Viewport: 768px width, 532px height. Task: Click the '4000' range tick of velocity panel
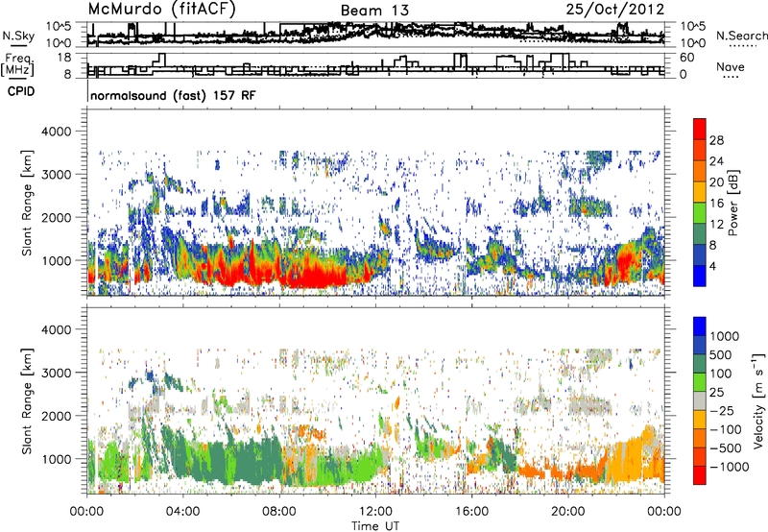59,329
